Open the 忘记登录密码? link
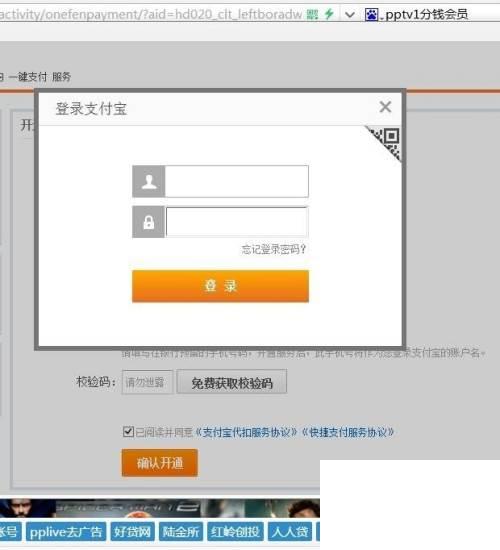The height and width of the screenshot is (550, 500). pyautogui.click(x=274, y=249)
